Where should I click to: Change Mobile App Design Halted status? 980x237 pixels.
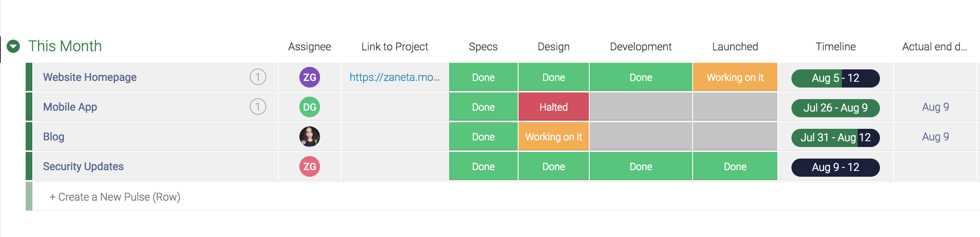click(553, 107)
